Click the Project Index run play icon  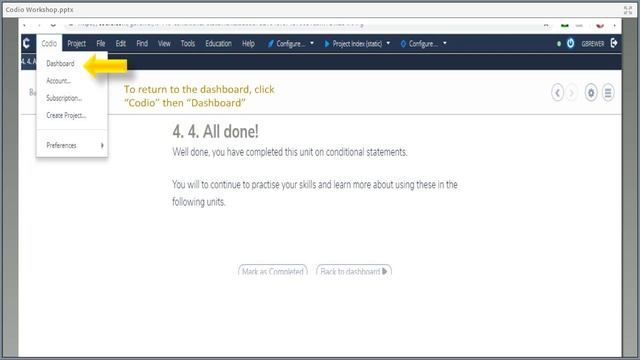point(327,43)
